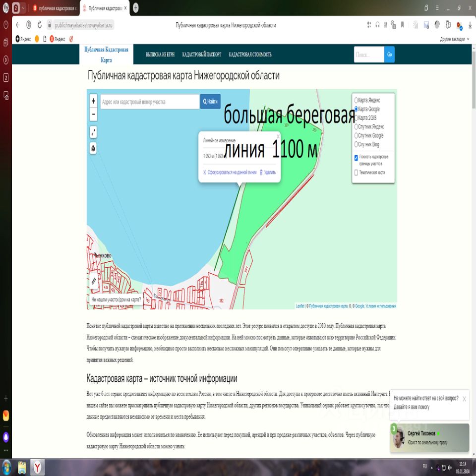Open the orange Yandex Market sidebar icon
The image size is (476, 476).
click(x=6, y=416)
